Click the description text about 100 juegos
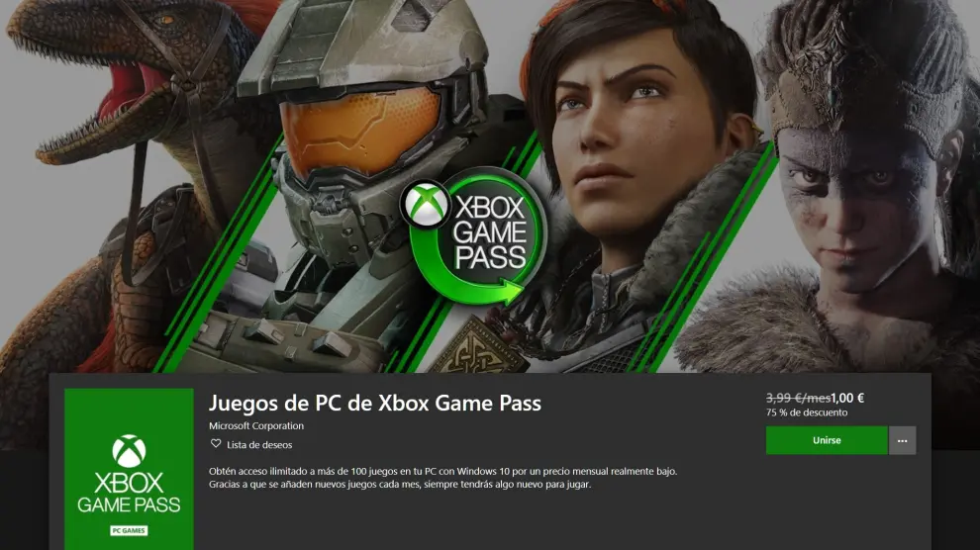980x550 pixels. pyautogui.click(x=443, y=478)
